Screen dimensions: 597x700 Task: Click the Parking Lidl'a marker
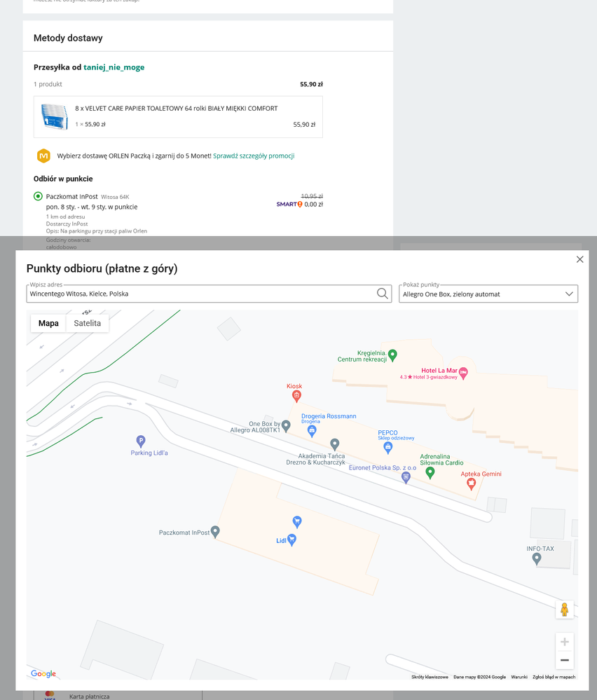[141, 441]
